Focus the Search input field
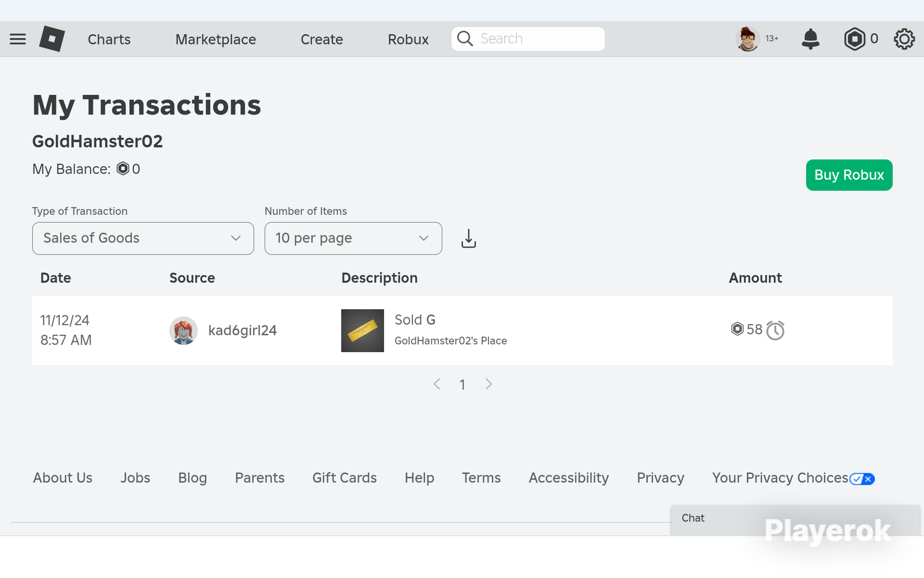 click(x=528, y=39)
